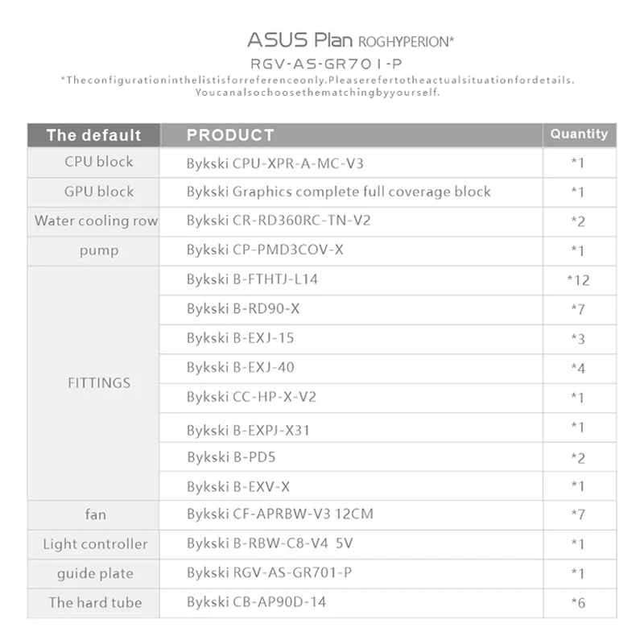Select the Bykski B-RD90-X fitting row
The height and width of the screenshot is (644, 644).
[x=243, y=308]
